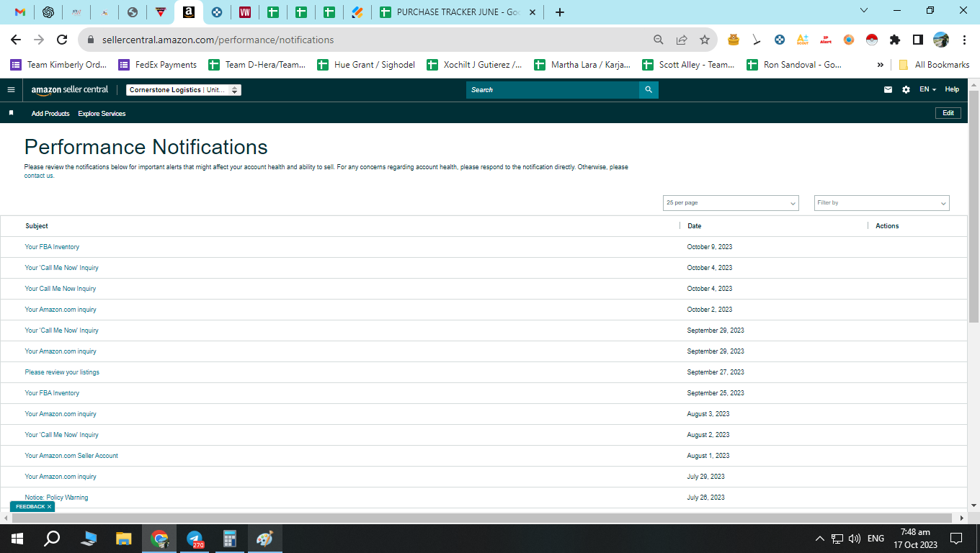Open Windows taskbar search
980x553 pixels.
[x=52, y=538]
